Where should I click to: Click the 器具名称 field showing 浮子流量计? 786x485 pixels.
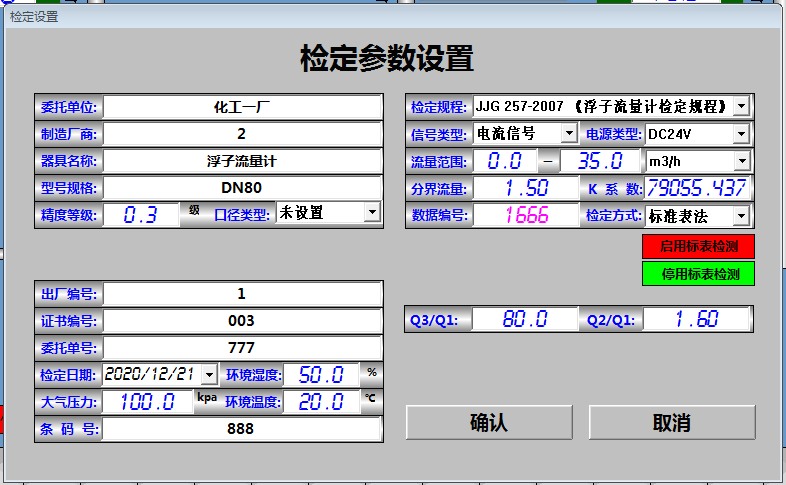coord(243,160)
